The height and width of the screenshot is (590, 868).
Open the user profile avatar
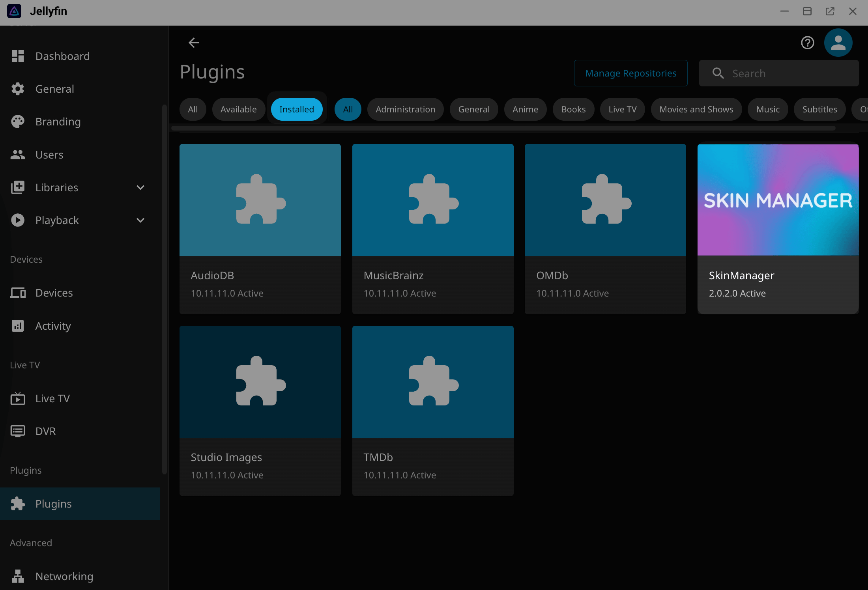coord(838,43)
